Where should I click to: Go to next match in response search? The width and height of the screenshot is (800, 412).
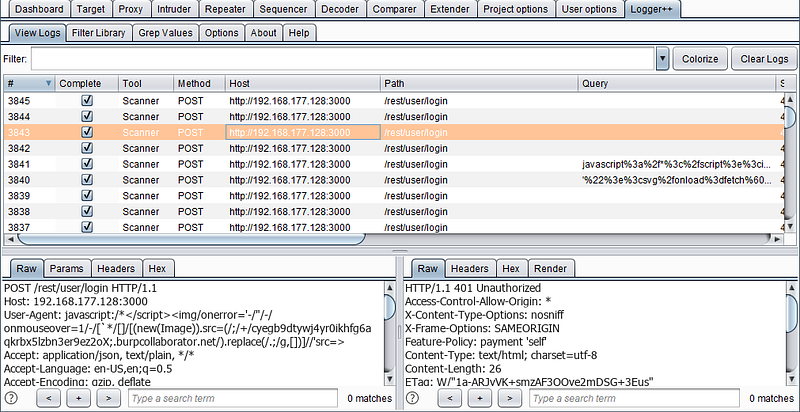[x=510, y=398]
